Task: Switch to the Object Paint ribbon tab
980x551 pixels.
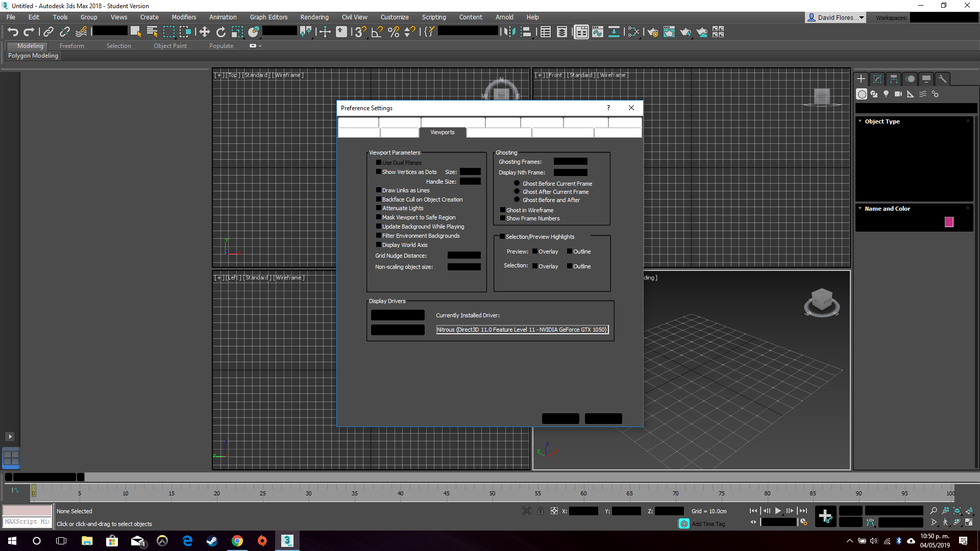Action: pyautogui.click(x=170, y=45)
